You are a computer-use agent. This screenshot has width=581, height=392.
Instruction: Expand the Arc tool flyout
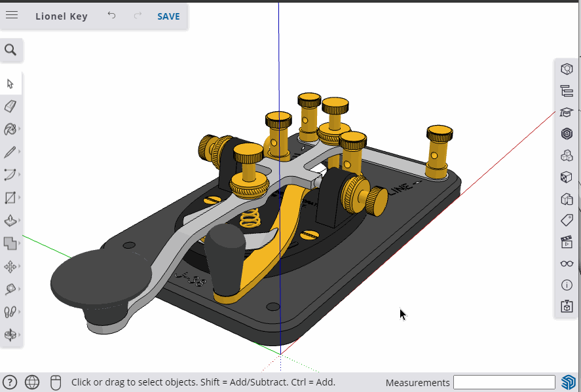pyautogui.click(x=20, y=174)
